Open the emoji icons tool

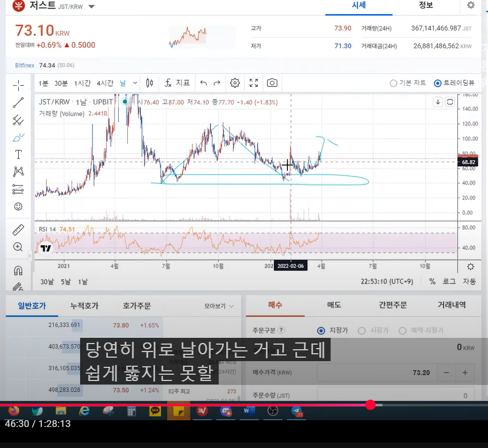pyautogui.click(x=18, y=206)
